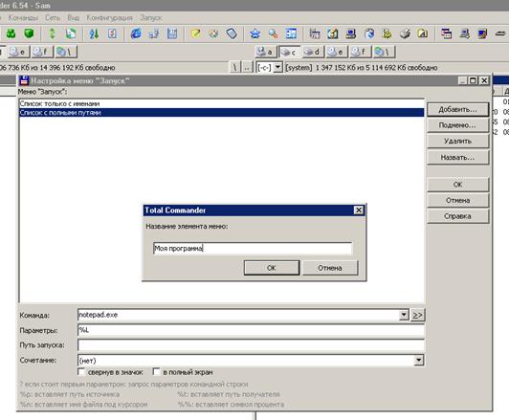Click the Отмена button in the name dialog

tap(330, 268)
